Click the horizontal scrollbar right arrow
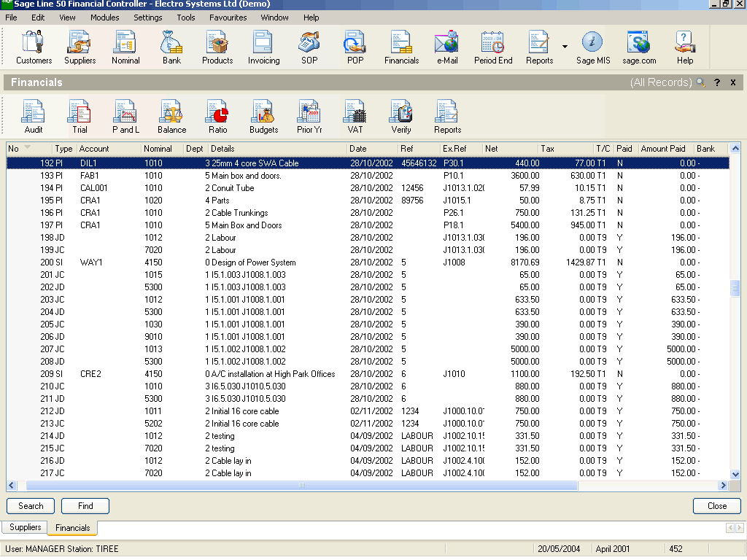 tap(724, 485)
